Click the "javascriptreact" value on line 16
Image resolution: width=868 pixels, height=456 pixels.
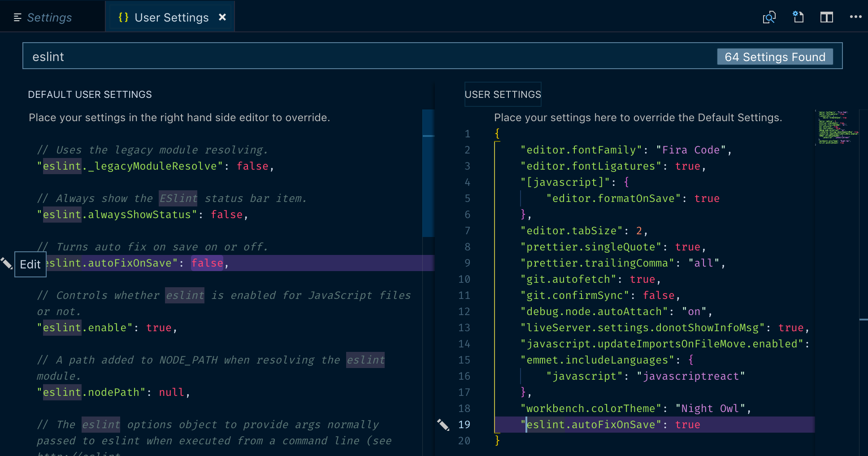[690, 376]
